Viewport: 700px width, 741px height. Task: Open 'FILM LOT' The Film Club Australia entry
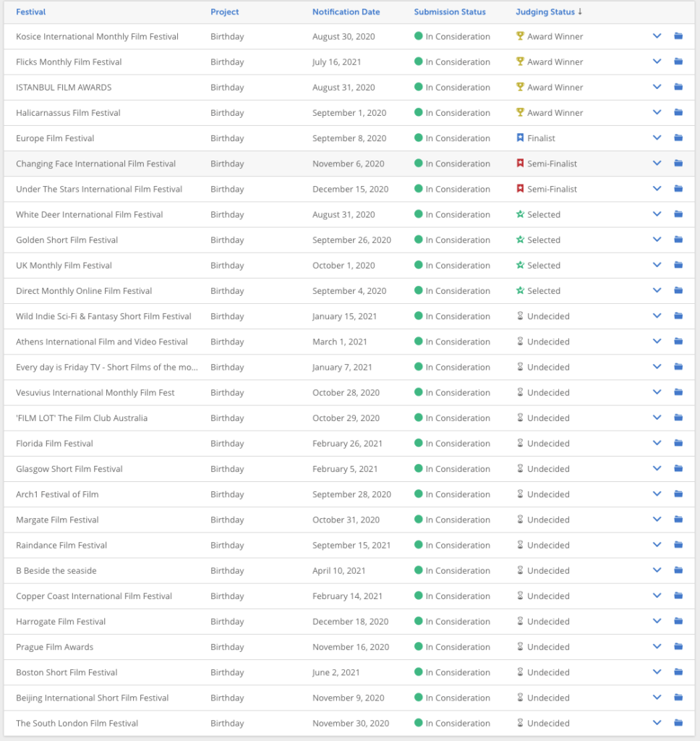82,418
